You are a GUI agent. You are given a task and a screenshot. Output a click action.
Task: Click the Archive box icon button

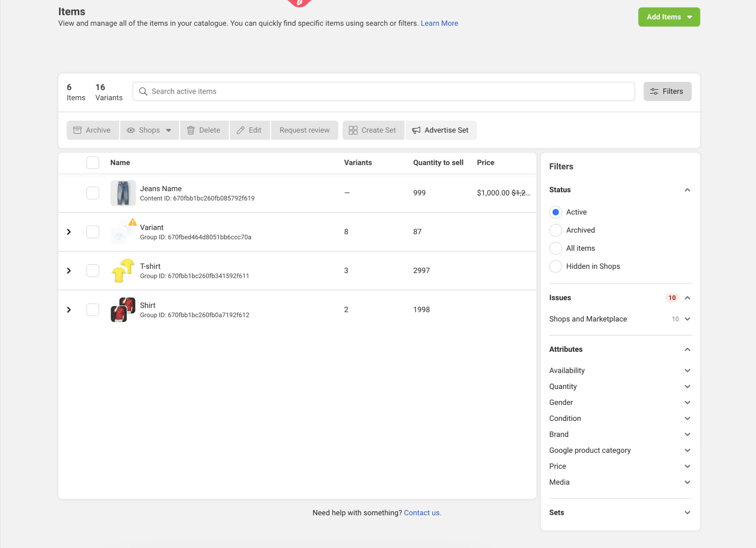[x=77, y=130]
